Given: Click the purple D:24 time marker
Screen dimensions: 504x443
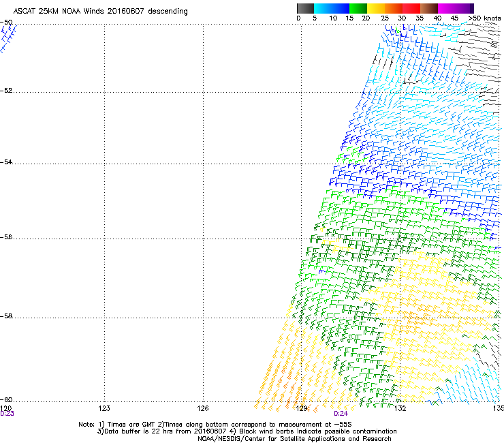Looking at the screenshot, I should tap(341, 414).
